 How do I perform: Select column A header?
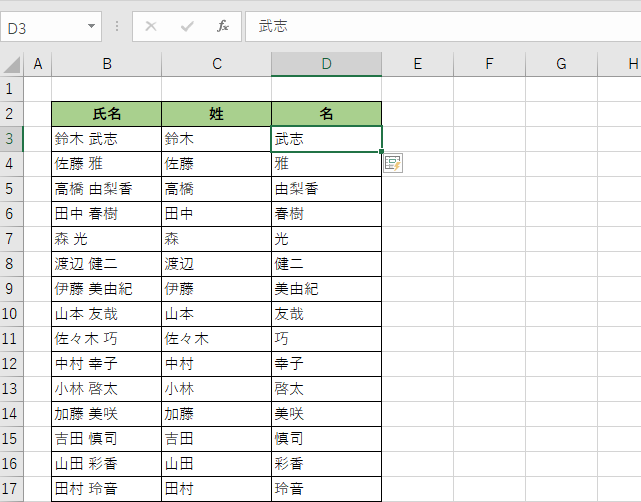tap(38, 64)
